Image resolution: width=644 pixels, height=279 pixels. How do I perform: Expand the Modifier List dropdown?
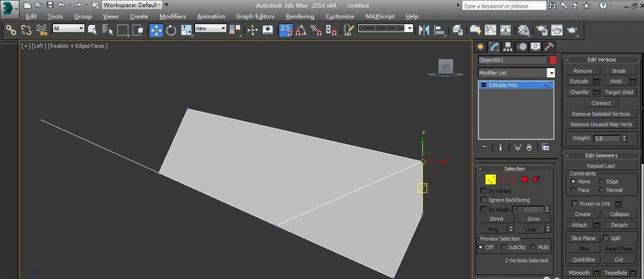(551, 73)
